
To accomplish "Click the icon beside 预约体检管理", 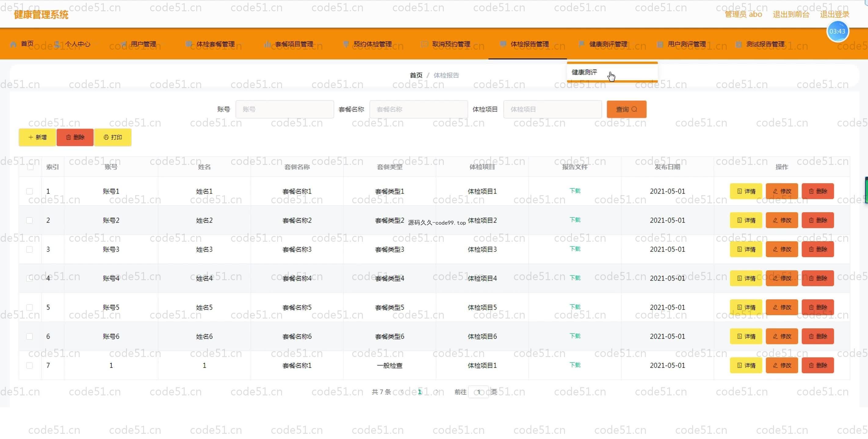I will (346, 44).
